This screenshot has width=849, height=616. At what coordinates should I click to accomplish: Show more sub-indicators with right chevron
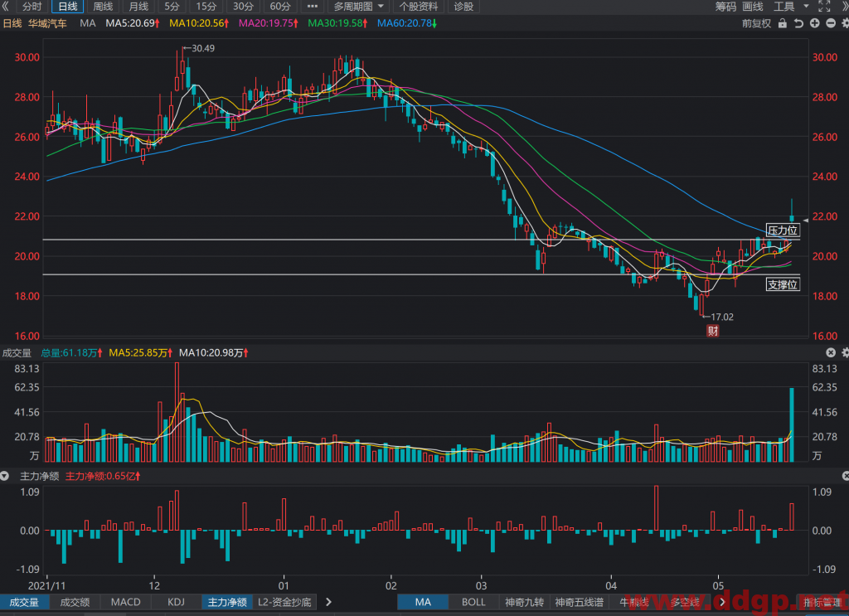(x=328, y=602)
